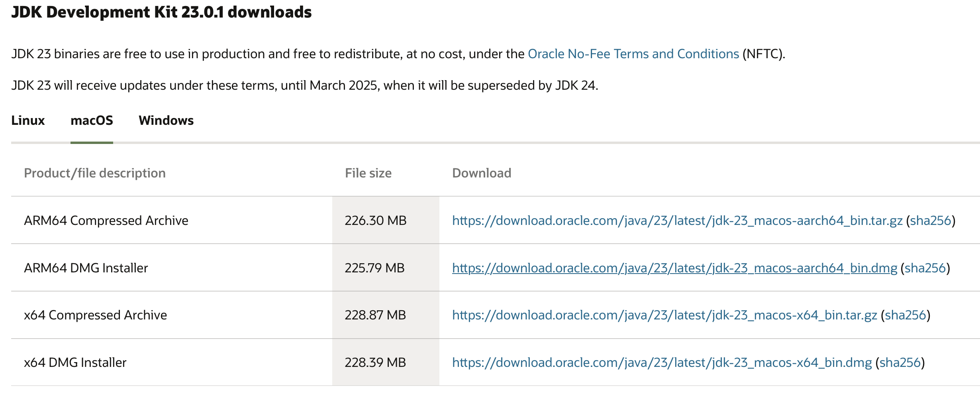Download the macOS aarch64 tar.gz archive
The height and width of the screenshot is (398, 980).
coord(677,221)
